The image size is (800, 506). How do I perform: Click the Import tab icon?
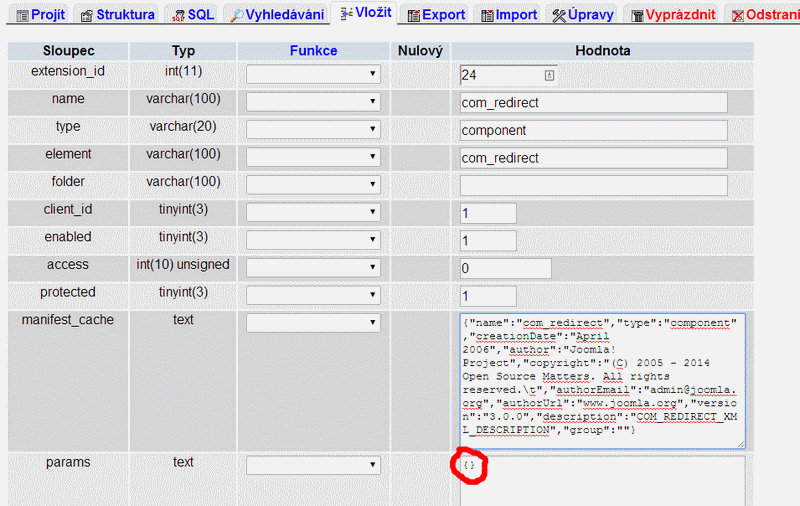pyautogui.click(x=486, y=16)
